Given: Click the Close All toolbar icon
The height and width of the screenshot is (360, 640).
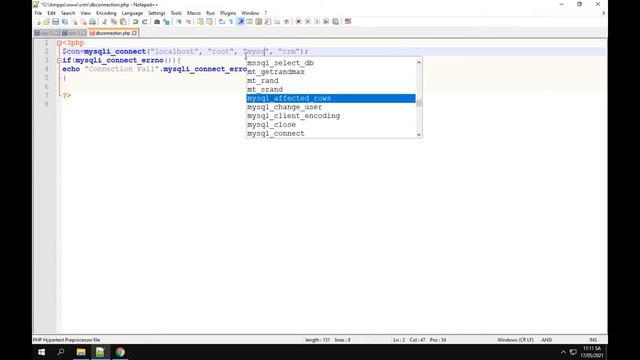Looking at the screenshot, I should coord(83,22).
